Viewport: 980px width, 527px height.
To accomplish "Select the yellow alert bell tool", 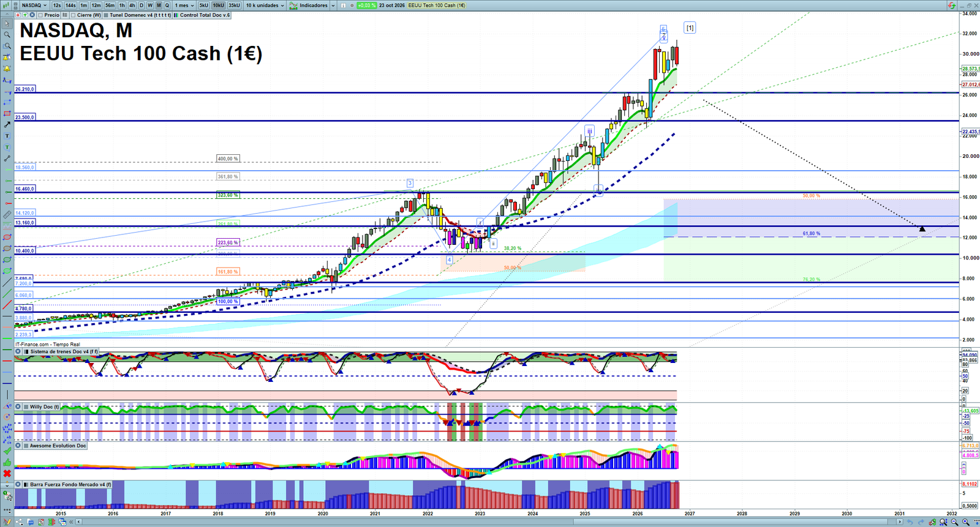I will (7, 69).
